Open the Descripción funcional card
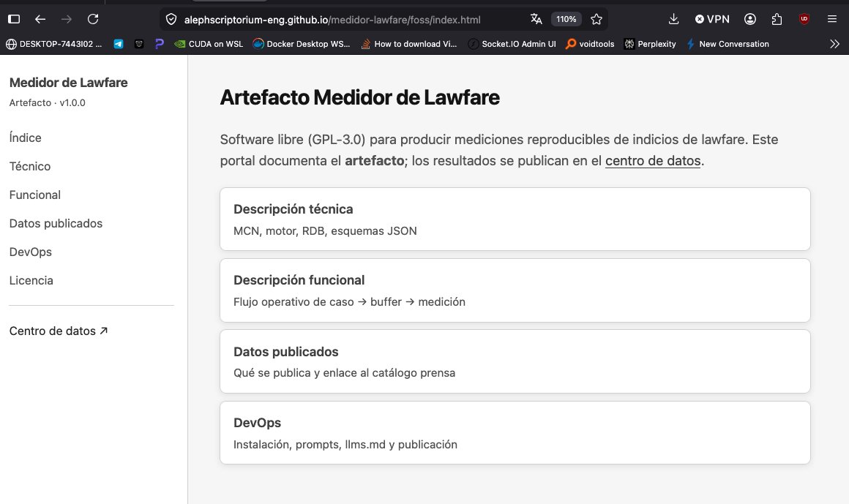849x504 pixels. pos(515,290)
